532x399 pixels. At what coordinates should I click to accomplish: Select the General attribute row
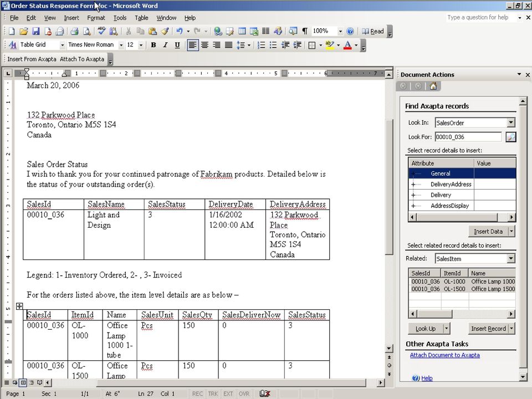coord(462,173)
